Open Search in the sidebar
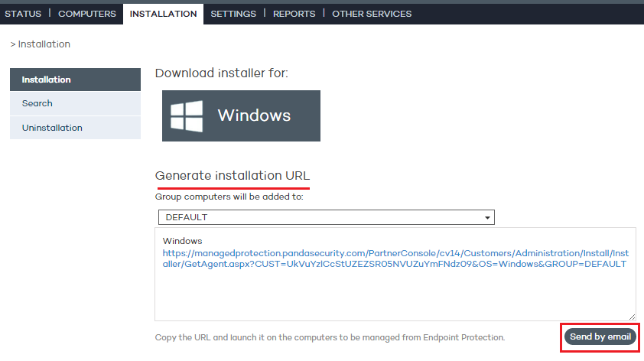 [75, 103]
